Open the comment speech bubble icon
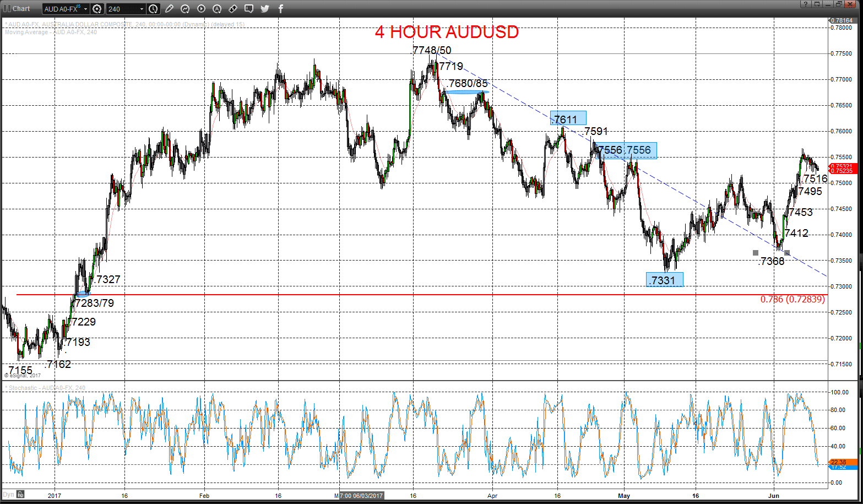The width and height of the screenshot is (863, 504). click(249, 9)
